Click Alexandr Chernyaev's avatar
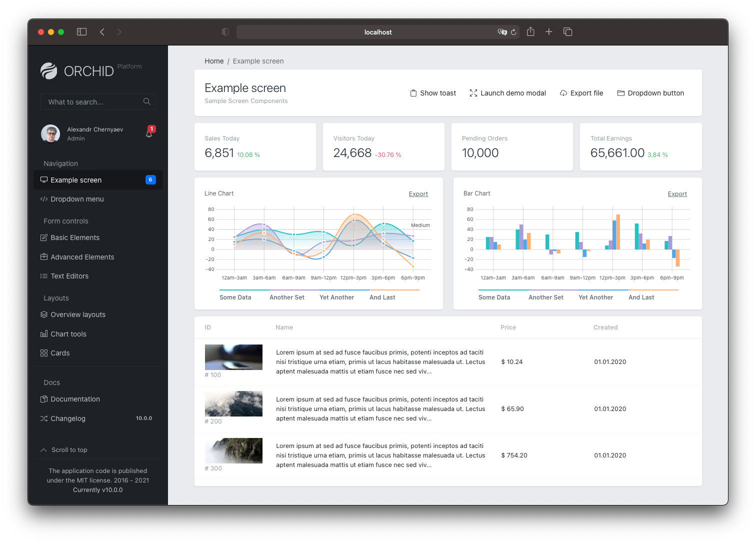 coord(50,133)
